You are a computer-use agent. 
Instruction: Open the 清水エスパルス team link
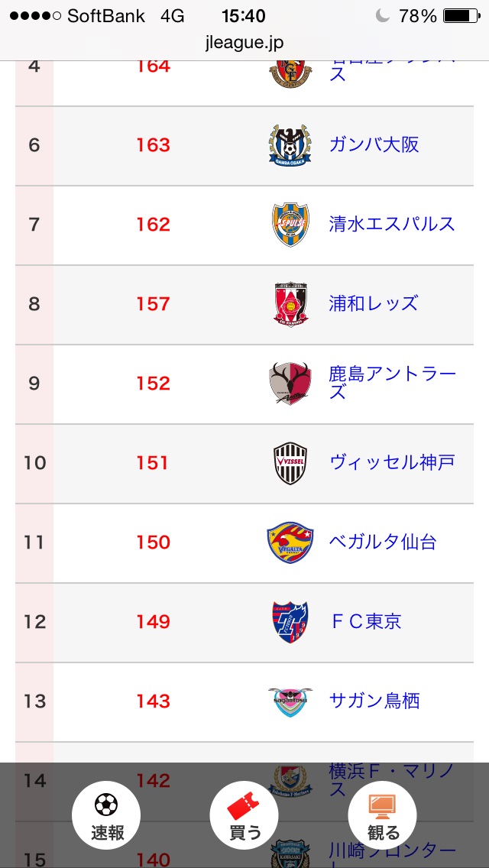(392, 224)
